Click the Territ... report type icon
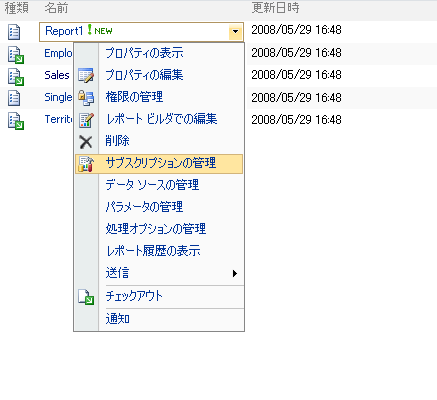 pyautogui.click(x=16, y=121)
